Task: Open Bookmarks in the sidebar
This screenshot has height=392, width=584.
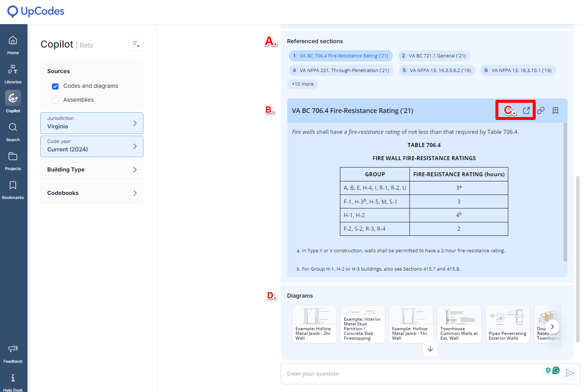Action: pos(13,190)
